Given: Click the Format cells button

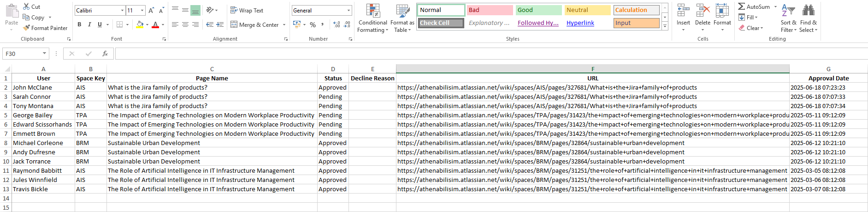Looking at the screenshot, I should (x=722, y=18).
